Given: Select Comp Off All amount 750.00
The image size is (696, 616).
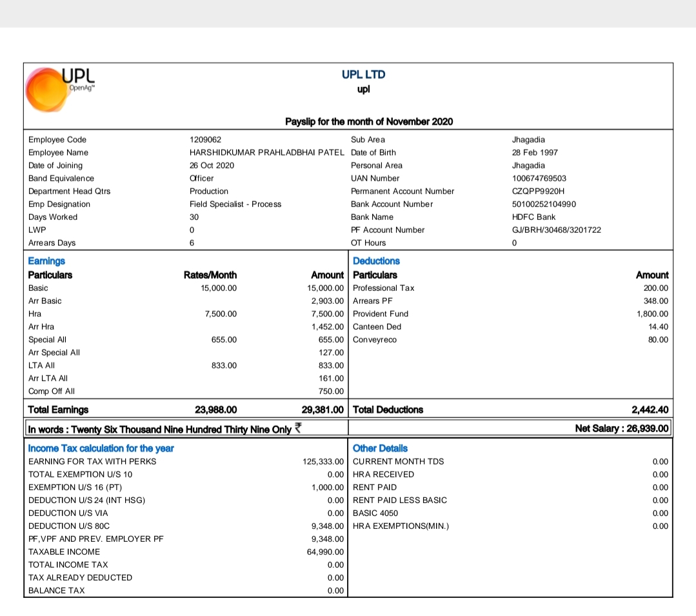Looking at the screenshot, I should (x=331, y=391).
